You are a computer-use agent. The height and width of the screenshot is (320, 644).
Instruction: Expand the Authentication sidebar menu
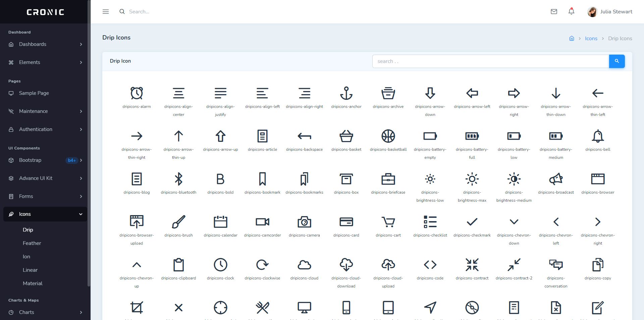[x=45, y=129]
